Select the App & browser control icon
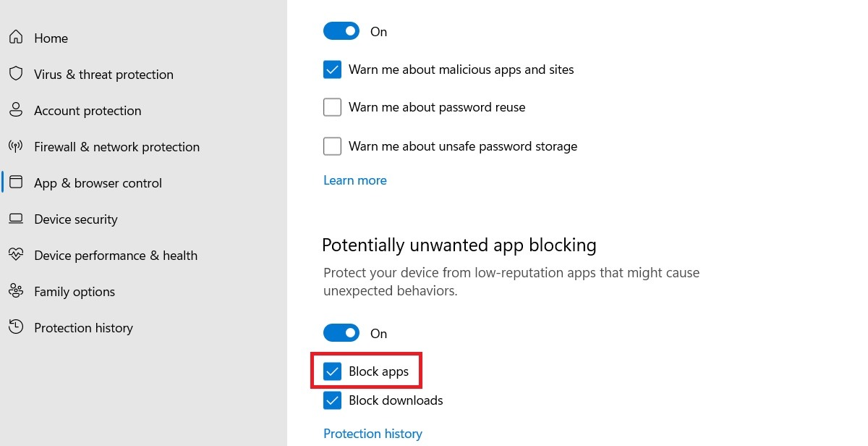Image resolution: width=868 pixels, height=446 pixels. pyautogui.click(x=17, y=182)
